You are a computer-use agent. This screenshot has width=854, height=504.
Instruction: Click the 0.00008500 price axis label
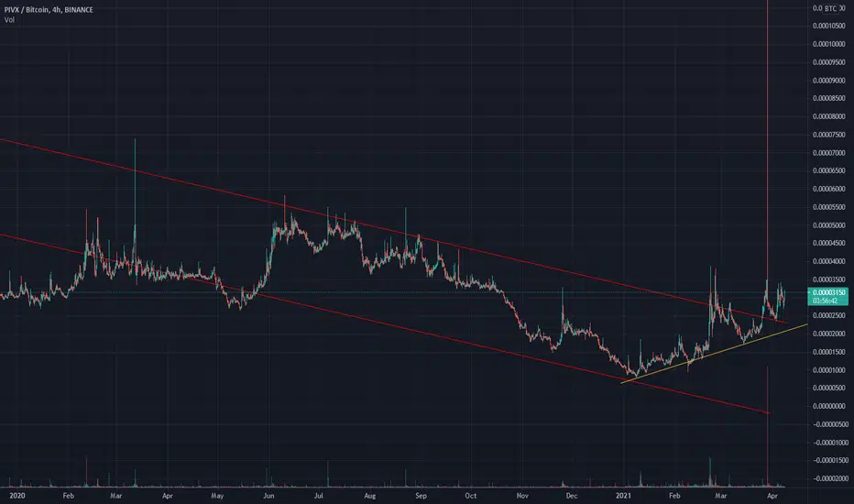click(x=829, y=99)
